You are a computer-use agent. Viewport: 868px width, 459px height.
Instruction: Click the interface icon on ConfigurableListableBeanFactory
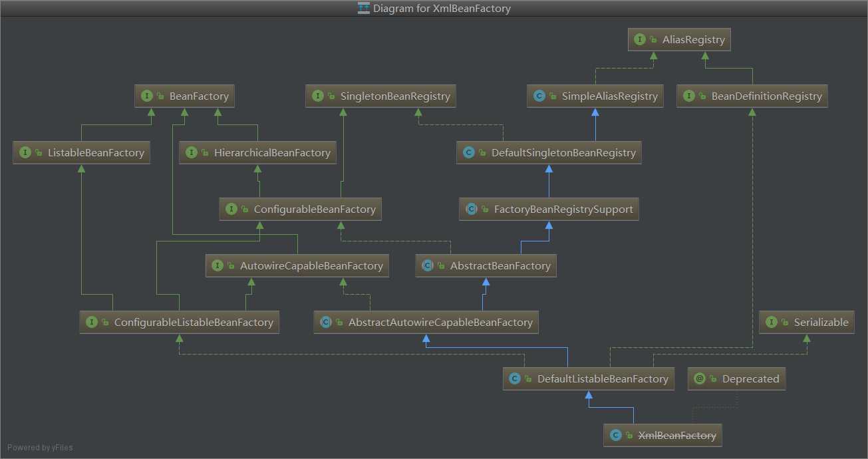pyautogui.click(x=91, y=323)
